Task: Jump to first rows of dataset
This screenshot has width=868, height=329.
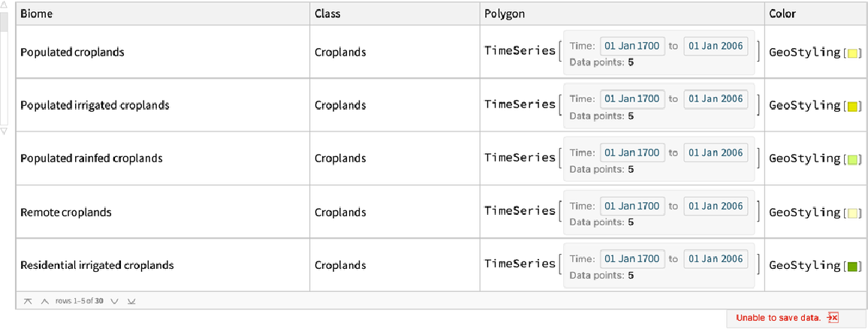Action: pyautogui.click(x=28, y=301)
